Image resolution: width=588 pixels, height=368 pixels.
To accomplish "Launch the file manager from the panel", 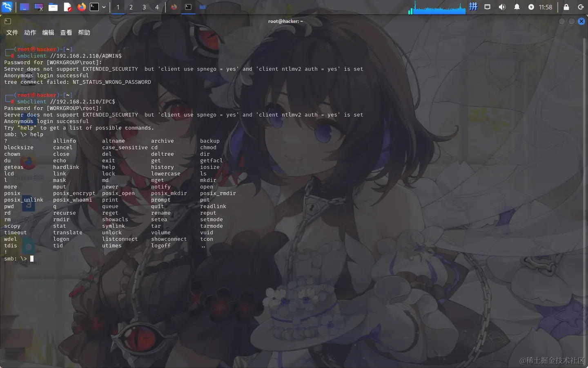I will tap(53, 7).
